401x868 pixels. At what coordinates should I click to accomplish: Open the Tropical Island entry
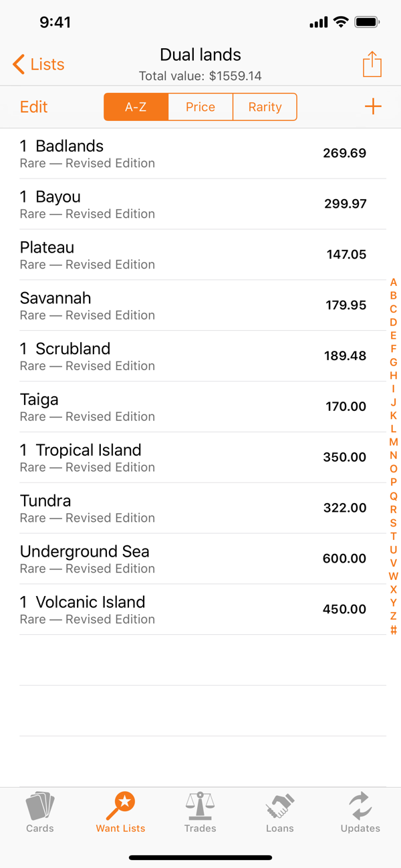coord(194,457)
